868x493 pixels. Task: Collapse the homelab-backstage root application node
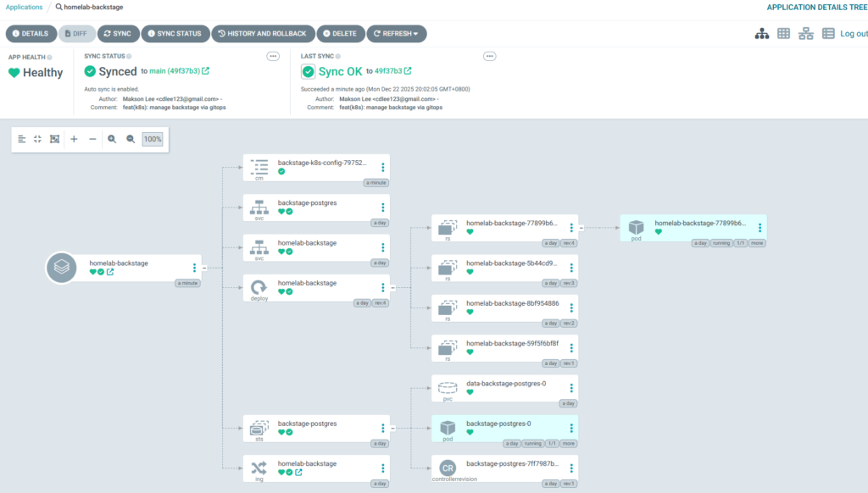[204, 268]
